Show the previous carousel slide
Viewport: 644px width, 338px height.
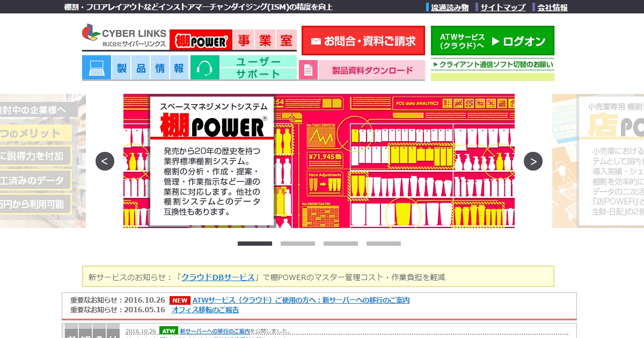(105, 161)
